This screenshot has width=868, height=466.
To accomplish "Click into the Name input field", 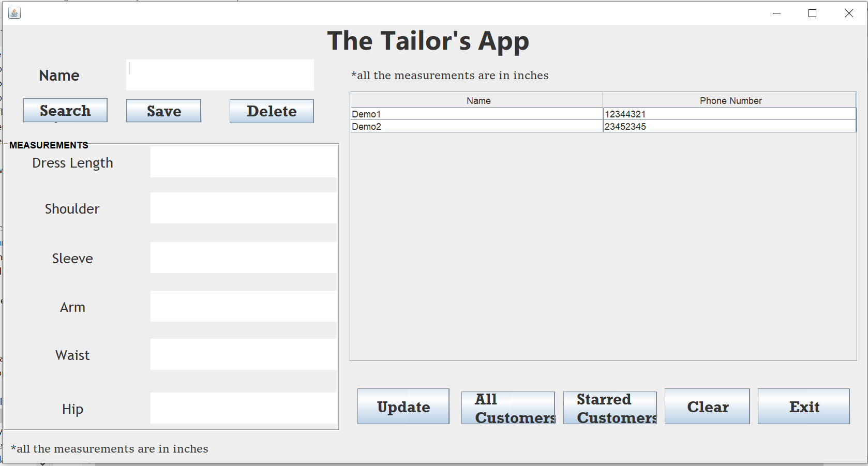I will click(x=219, y=75).
